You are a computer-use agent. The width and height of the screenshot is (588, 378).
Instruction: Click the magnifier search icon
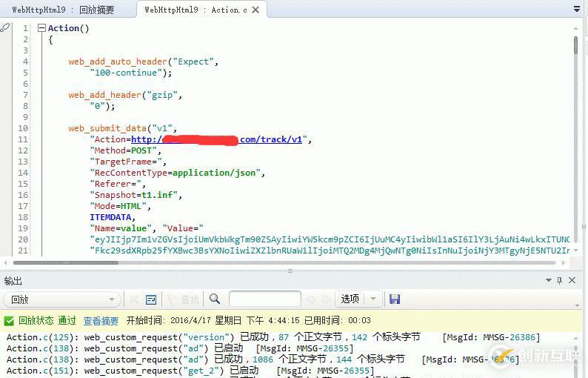click(215, 299)
